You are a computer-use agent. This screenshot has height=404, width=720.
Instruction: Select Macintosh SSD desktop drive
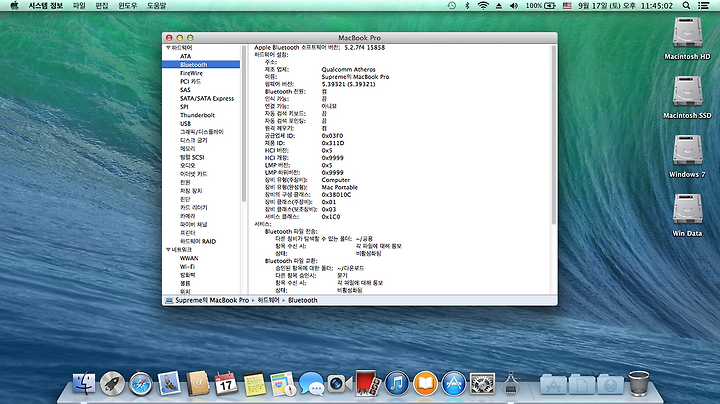pyautogui.click(x=687, y=98)
